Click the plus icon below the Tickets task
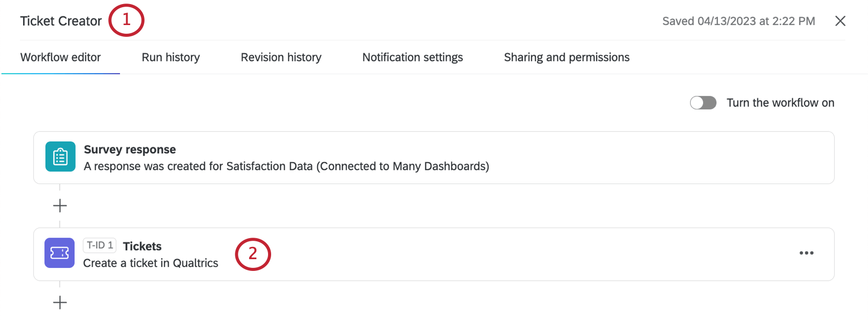Screen dimensions: 868x320 [x=60, y=302]
